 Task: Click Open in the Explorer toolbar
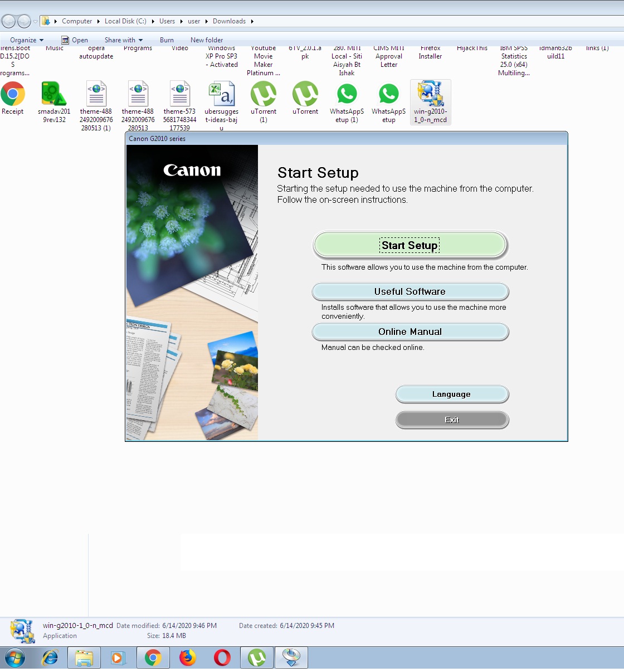[75, 40]
